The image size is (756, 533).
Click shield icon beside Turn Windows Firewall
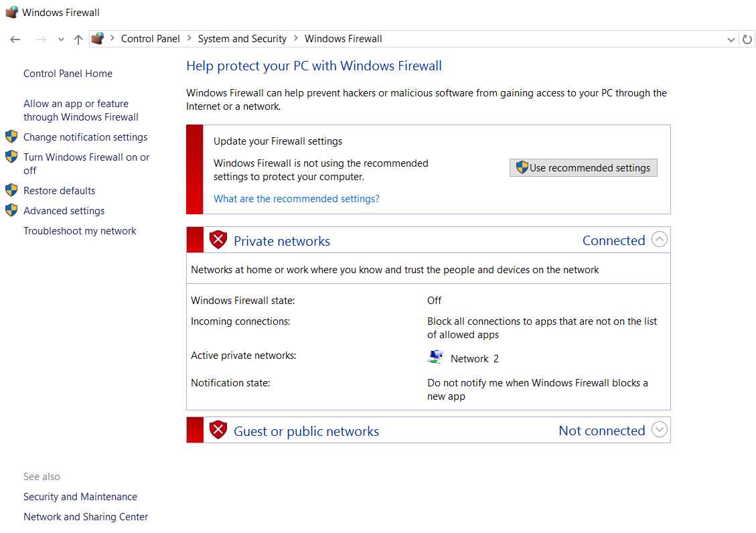[x=11, y=157]
